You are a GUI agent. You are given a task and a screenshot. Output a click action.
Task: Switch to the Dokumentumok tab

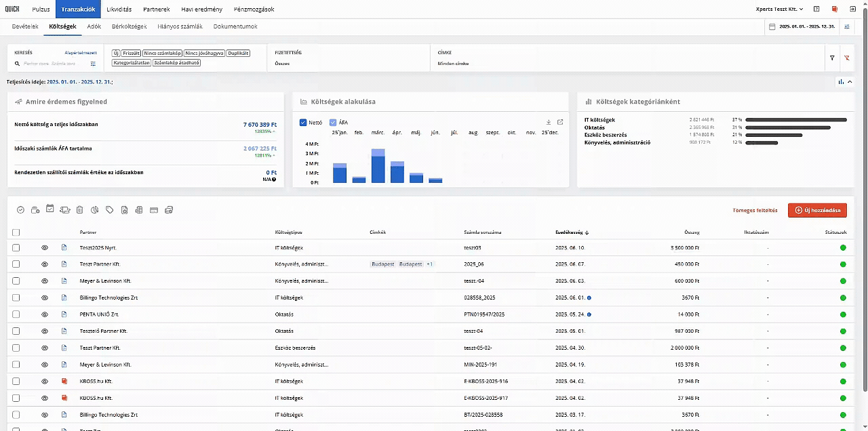[235, 26]
